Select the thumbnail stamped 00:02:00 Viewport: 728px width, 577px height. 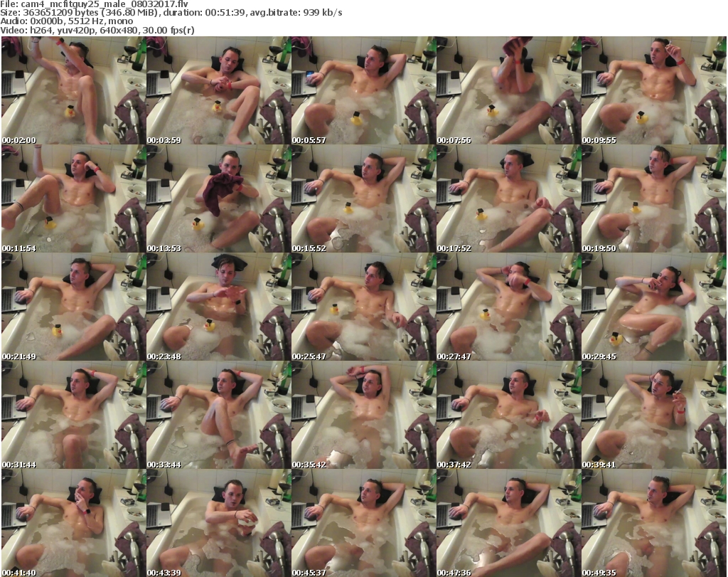coord(74,90)
